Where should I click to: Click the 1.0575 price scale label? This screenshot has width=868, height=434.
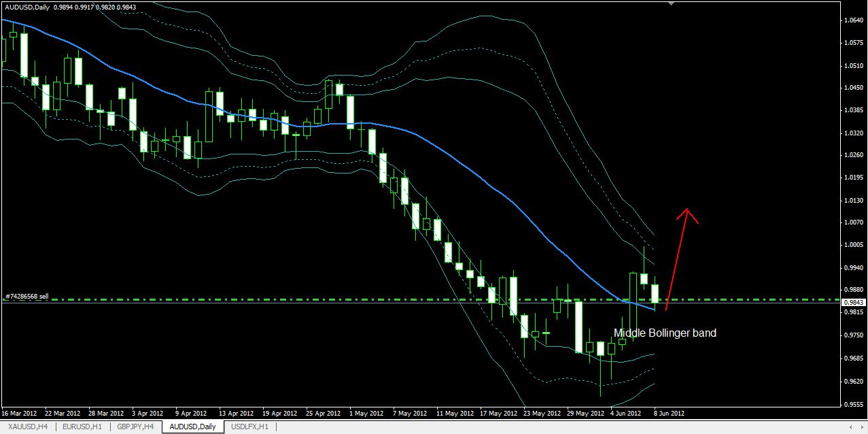pos(852,43)
